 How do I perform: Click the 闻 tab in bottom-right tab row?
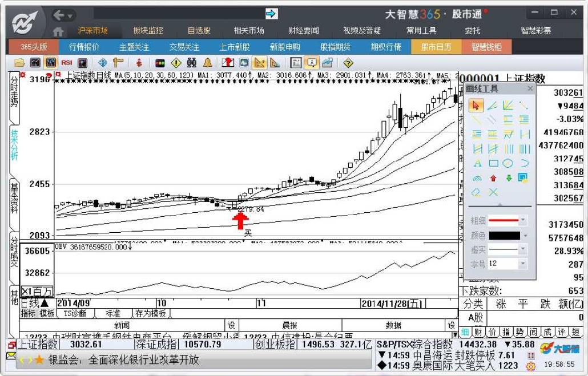pos(533,332)
